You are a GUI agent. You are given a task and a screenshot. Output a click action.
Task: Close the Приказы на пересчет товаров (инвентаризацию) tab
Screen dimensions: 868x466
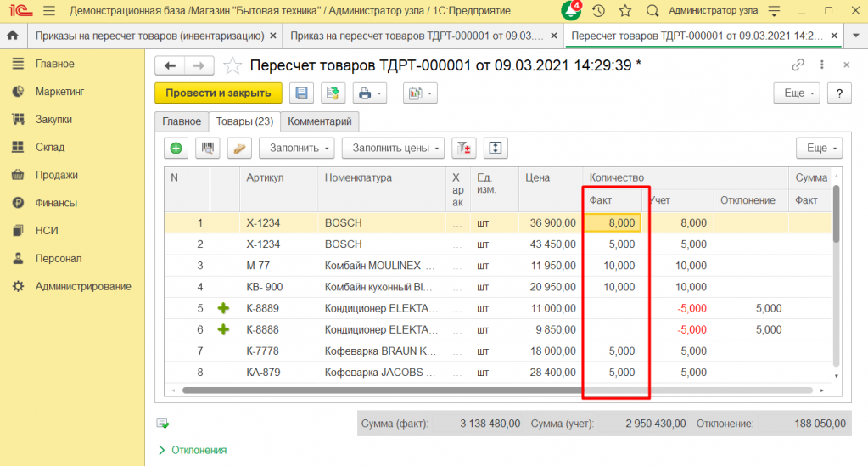click(273, 36)
